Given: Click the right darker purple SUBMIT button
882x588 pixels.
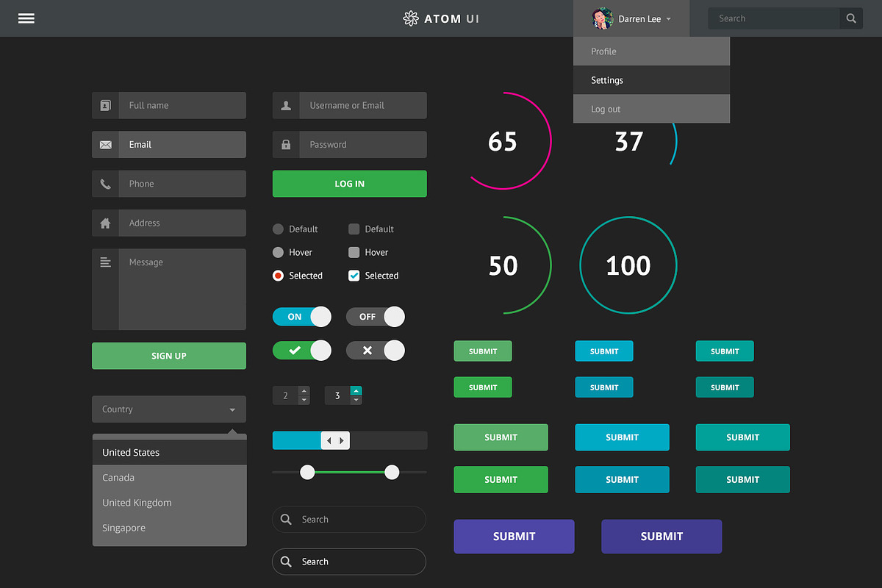Looking at the screenshot, I should 661,537.
